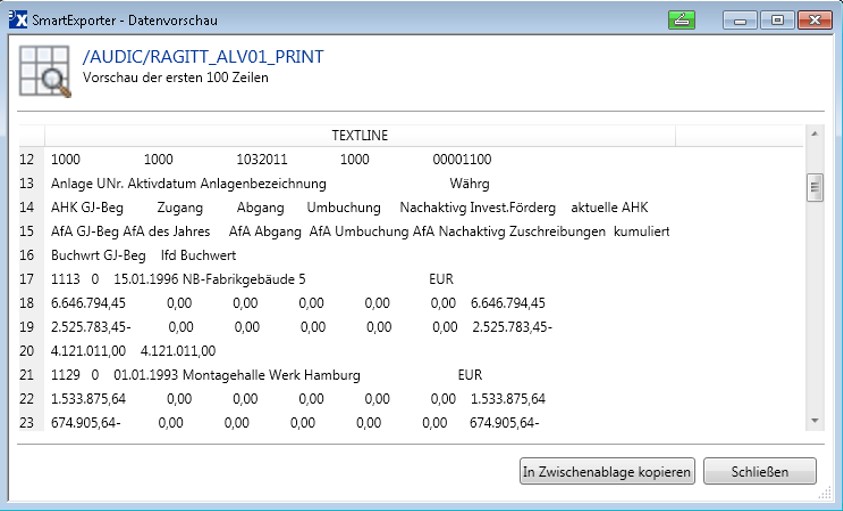Select row number 13 header
This screenshot has height=511, width=843.
tap(27, 183)
